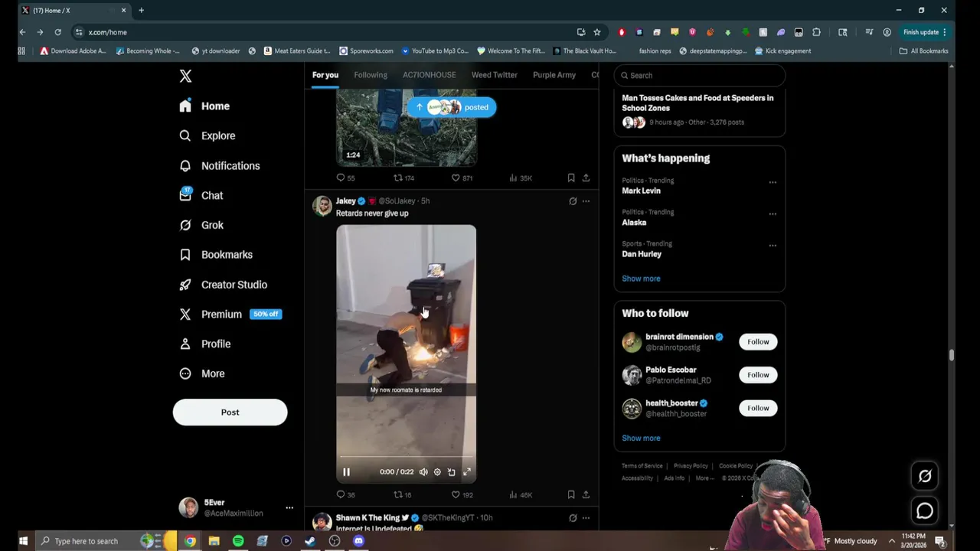Screen dimensions: 980x551
Task: Open options for Mark Levin trend
Action: [x=773, y=183]
